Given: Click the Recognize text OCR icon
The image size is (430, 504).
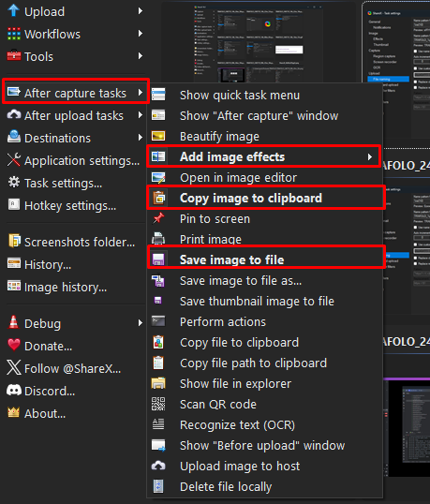Looking at the screenshot, I should (x=158, y=424).
